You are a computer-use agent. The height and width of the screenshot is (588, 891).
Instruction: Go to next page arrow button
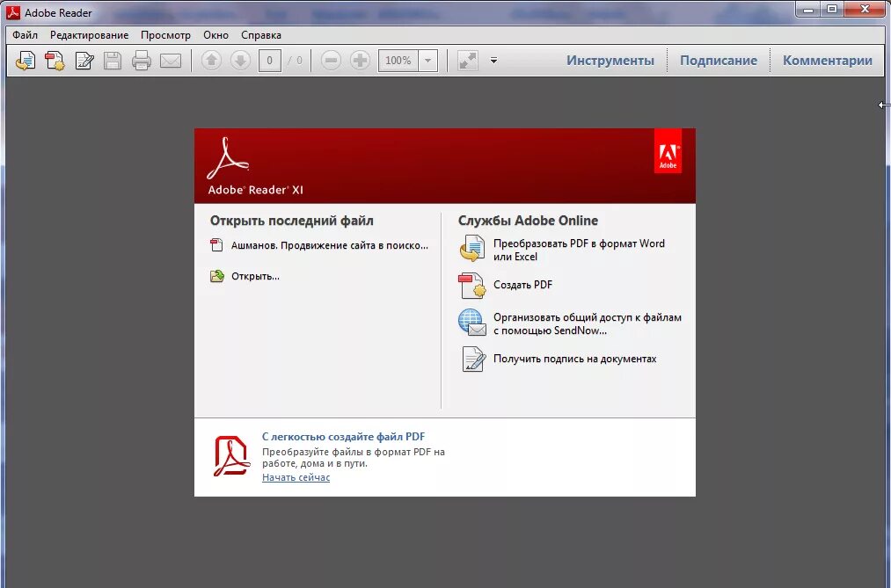tap(240, 60)
